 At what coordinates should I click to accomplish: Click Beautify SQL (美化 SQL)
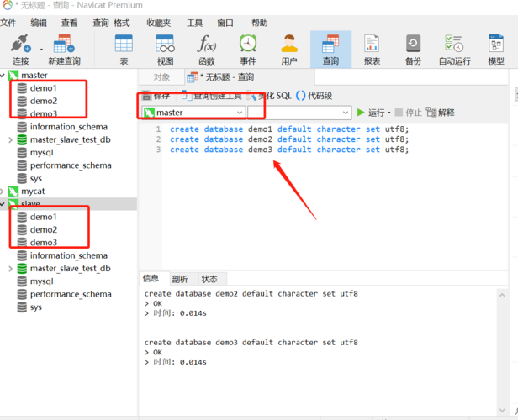270,96
